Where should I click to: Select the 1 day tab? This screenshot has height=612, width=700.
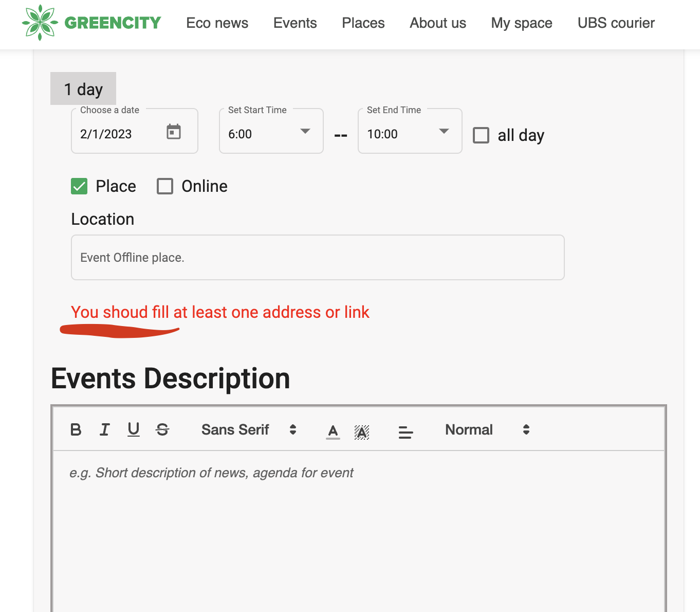pos(83,88)
